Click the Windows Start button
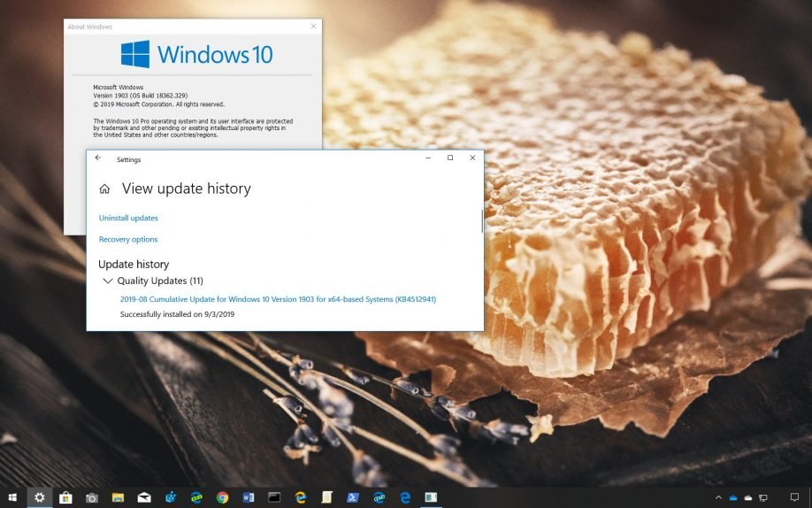Image resolution: width=812 pixels, height=508 pixels. point(13,497)
